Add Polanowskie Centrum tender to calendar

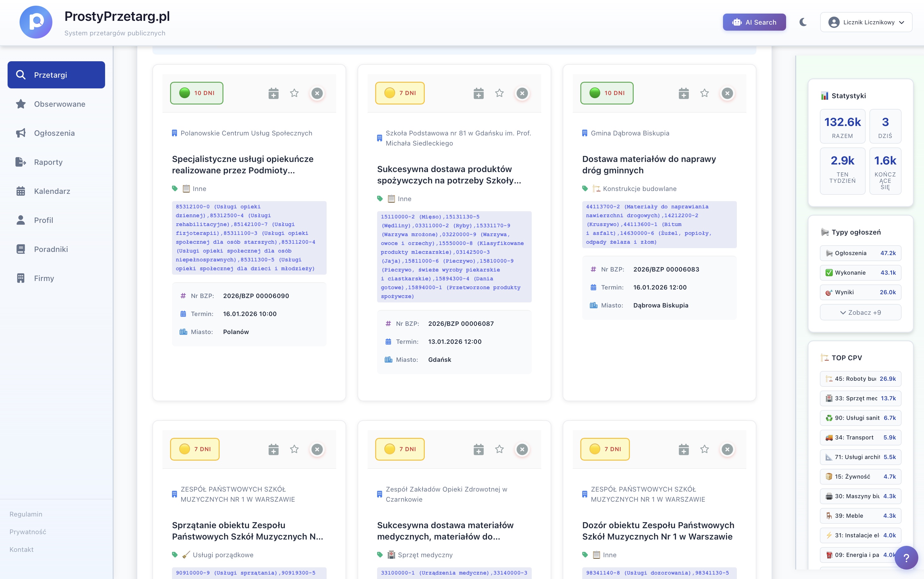coord(273,93)
